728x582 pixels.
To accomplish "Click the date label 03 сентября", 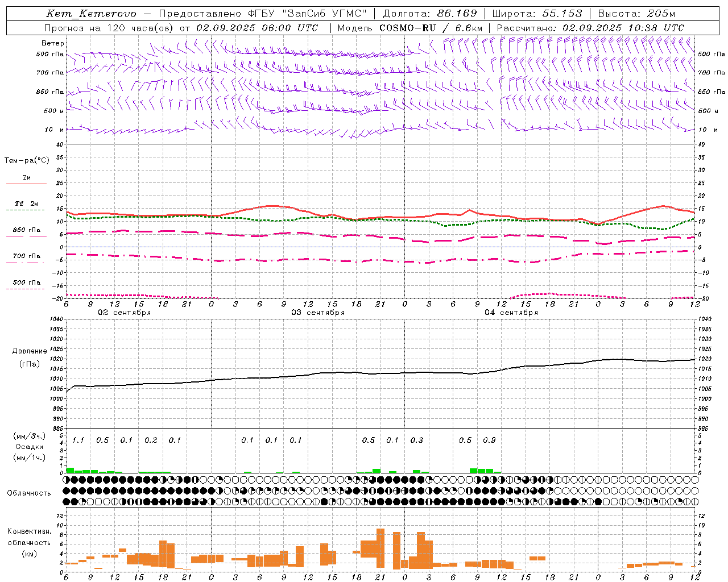I will [318, 313].
